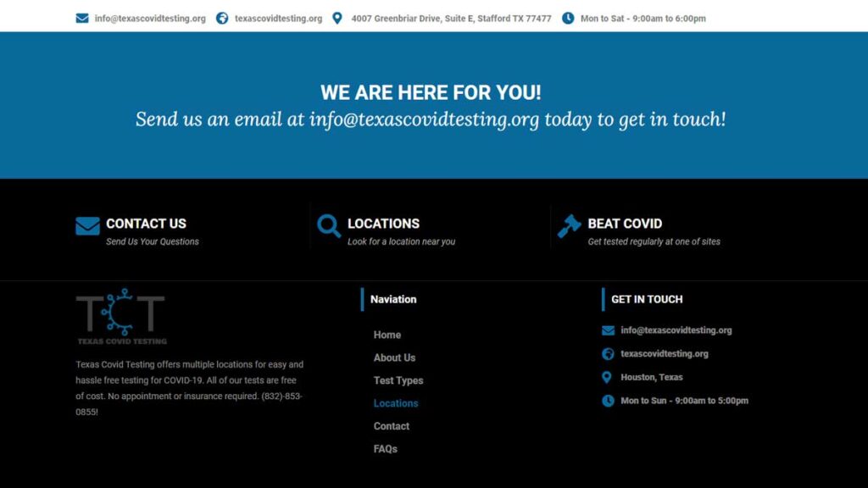The image size is (868, 488).
Task: Open footer texascovidtesting.org website link
Action: tap(665, 353)
